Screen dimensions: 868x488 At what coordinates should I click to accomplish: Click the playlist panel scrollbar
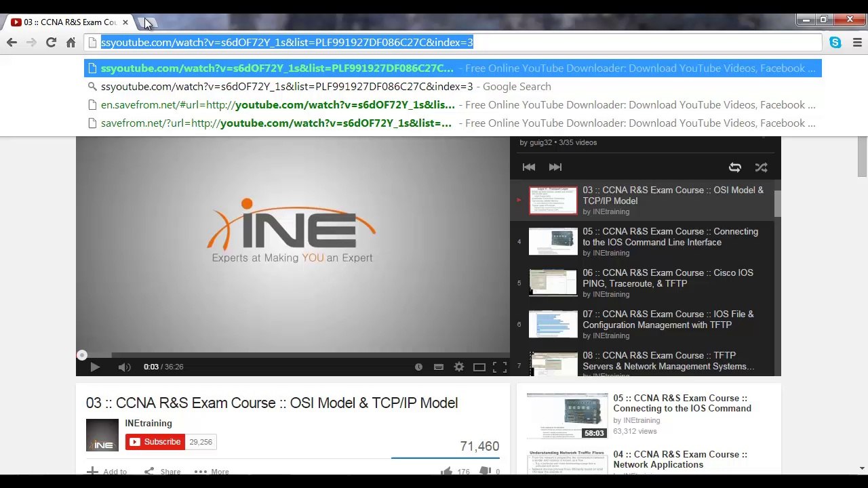tap(777, 203)
